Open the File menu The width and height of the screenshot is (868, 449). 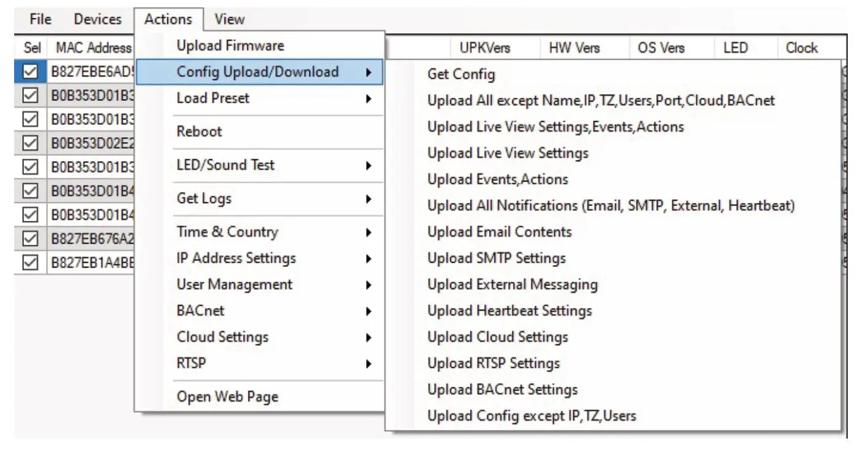tap(40, 19)
